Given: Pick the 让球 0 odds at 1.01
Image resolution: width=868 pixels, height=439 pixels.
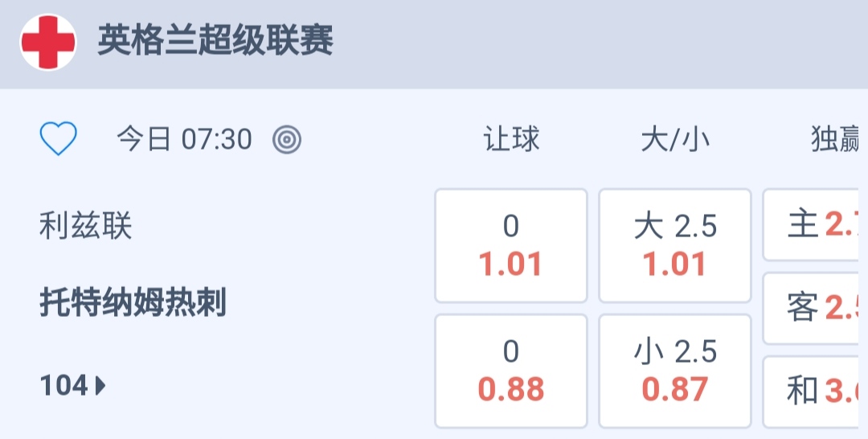Looking at the screenshot, I should [x=511, y=246].
